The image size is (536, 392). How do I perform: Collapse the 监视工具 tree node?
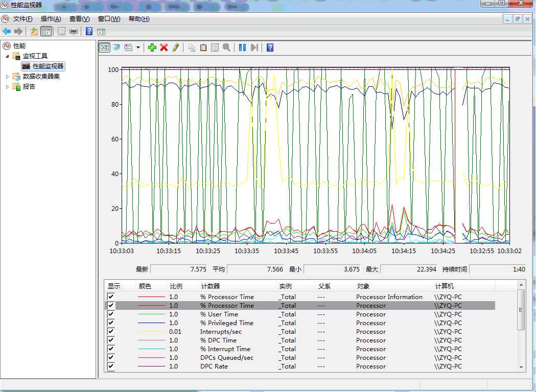point(7,56)
